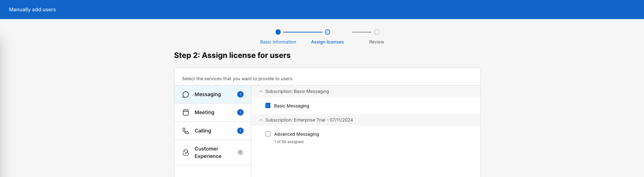Uncheck the Basic Messaging checkbox
Viewport: 644px width, 177px height.
268,106
